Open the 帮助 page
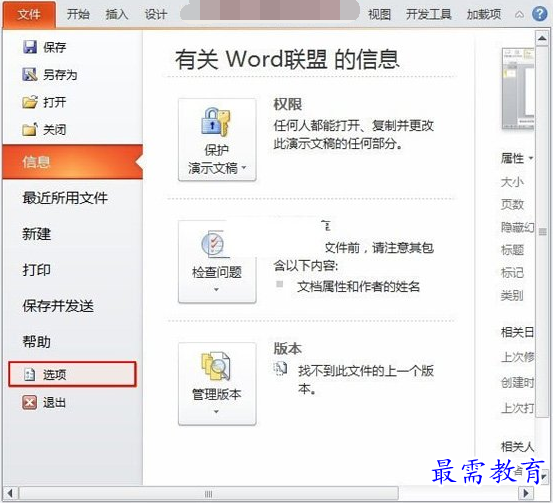This screenshot has height=503, width=553. click(x=36, y=342)
